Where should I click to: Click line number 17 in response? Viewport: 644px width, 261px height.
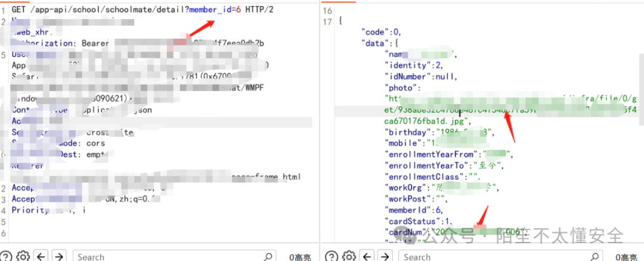point(327,22)
